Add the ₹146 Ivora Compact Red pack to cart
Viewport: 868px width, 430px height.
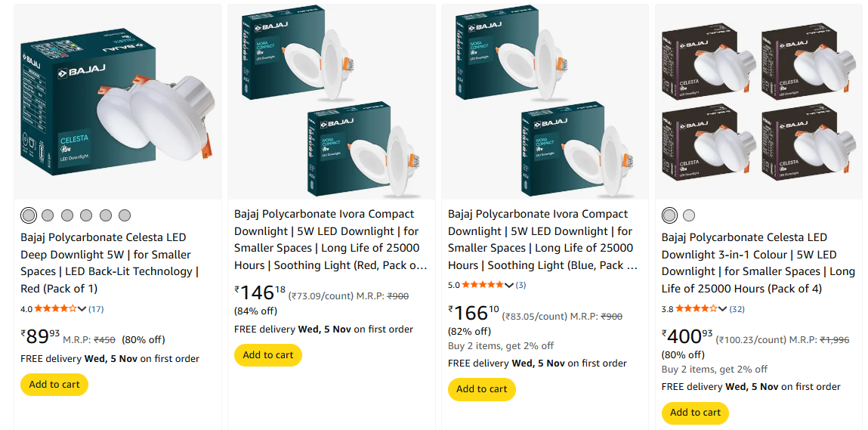click(x=268, y=355)
